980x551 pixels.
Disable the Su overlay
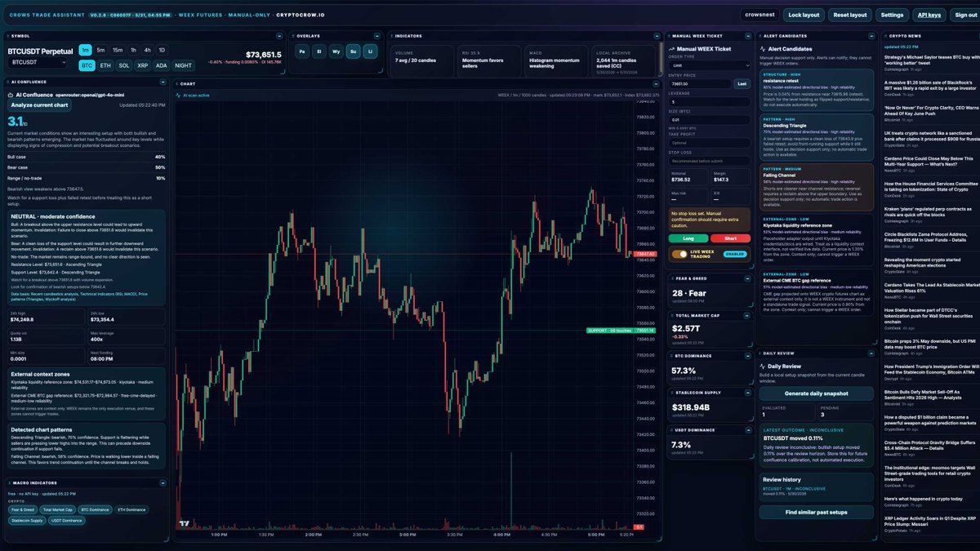pos(354,51)
